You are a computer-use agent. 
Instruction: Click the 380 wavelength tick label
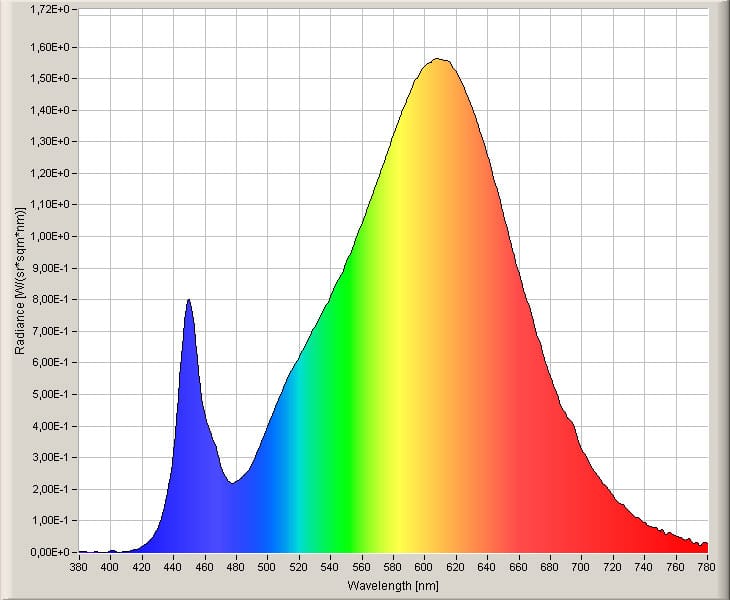click(78, 567)
